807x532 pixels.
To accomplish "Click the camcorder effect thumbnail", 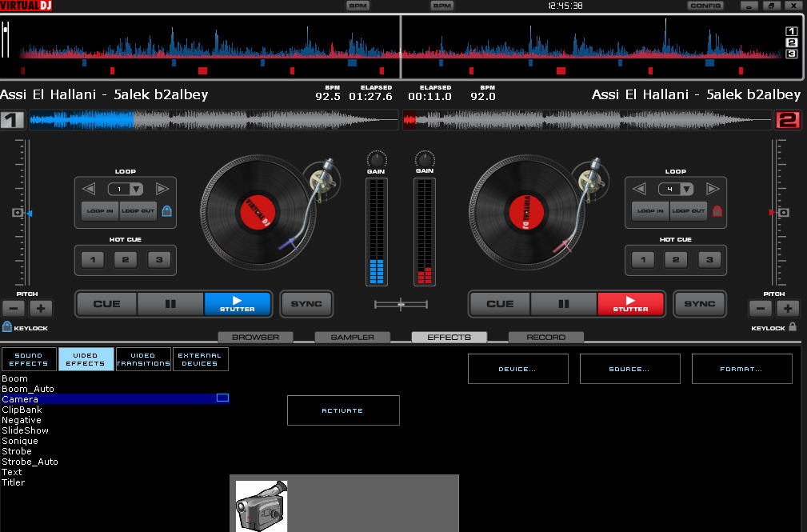I will [x=262, y=506].
